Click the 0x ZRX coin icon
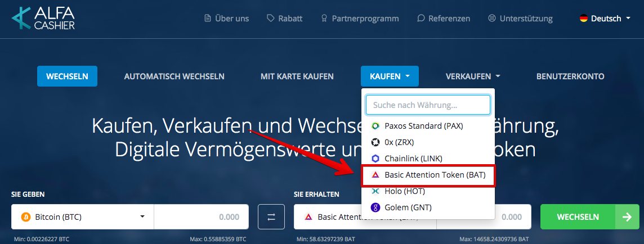 (x=375, y=142)
